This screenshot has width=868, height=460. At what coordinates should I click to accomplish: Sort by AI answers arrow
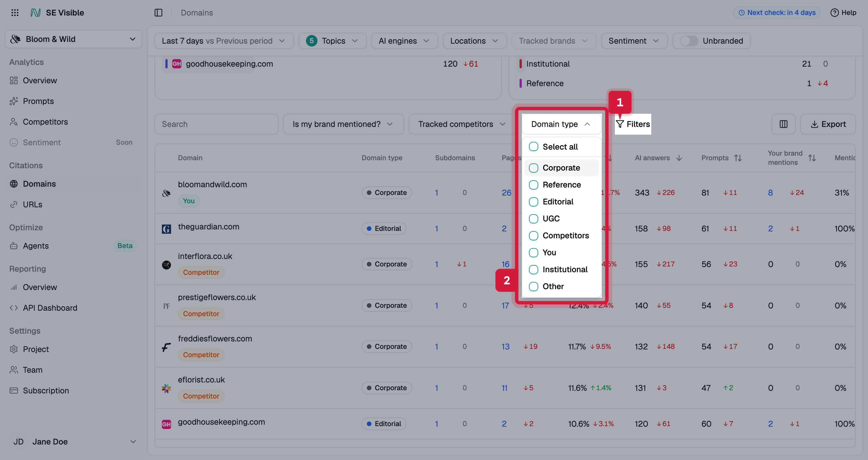679,158
